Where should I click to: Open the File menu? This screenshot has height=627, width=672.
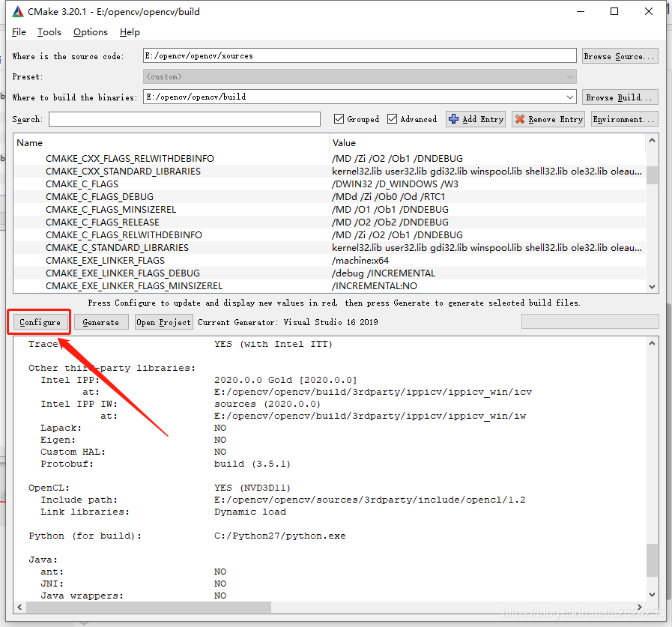19,32
